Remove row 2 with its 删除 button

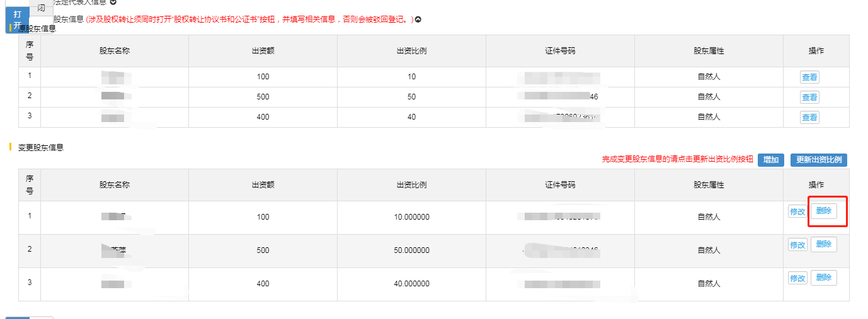click(x=824, y=244)
